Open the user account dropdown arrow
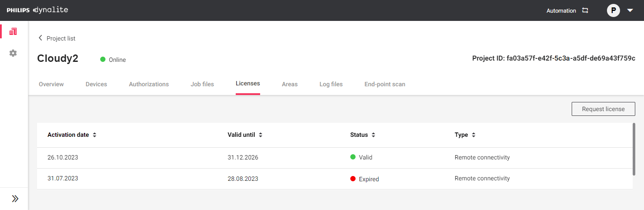This screenshot has width=644, height=210. (630, 10)
